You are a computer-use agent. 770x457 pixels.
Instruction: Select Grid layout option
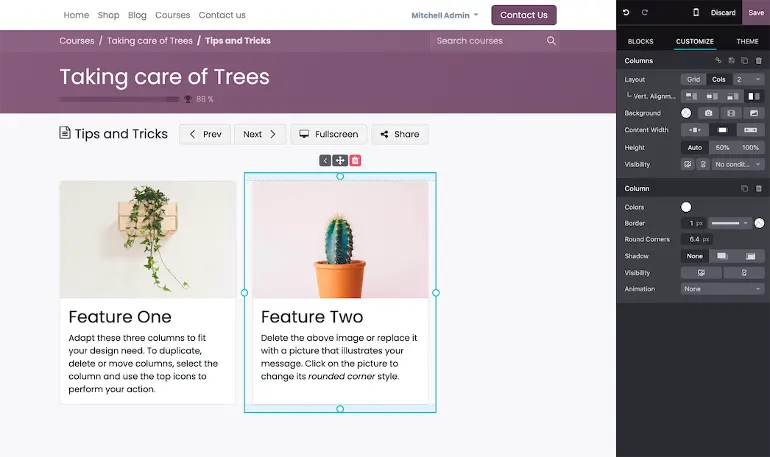[x=693, y=79]
